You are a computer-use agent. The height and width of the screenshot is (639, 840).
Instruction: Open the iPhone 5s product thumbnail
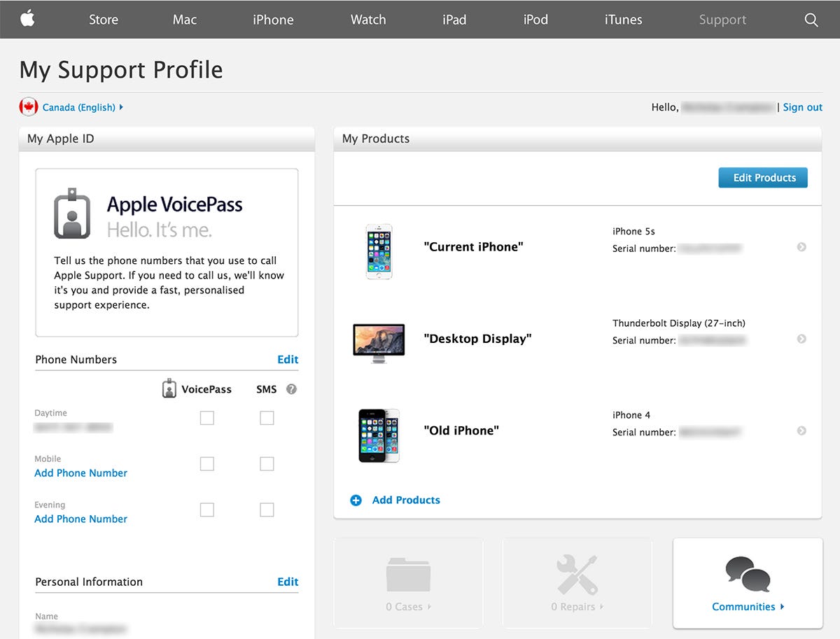pyautogui.click(x=379, y=251)
